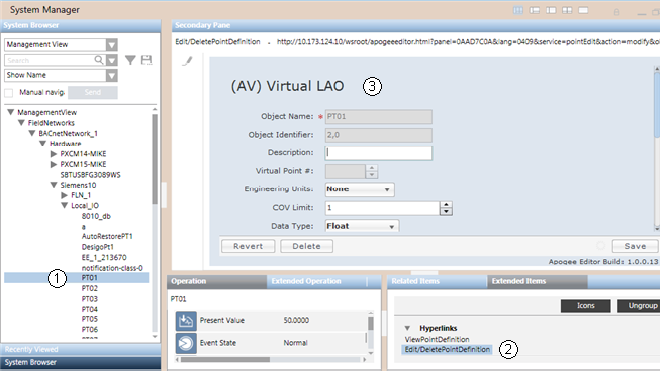Click the Revert button
The image size is (660, 379).
coord(248,246)
